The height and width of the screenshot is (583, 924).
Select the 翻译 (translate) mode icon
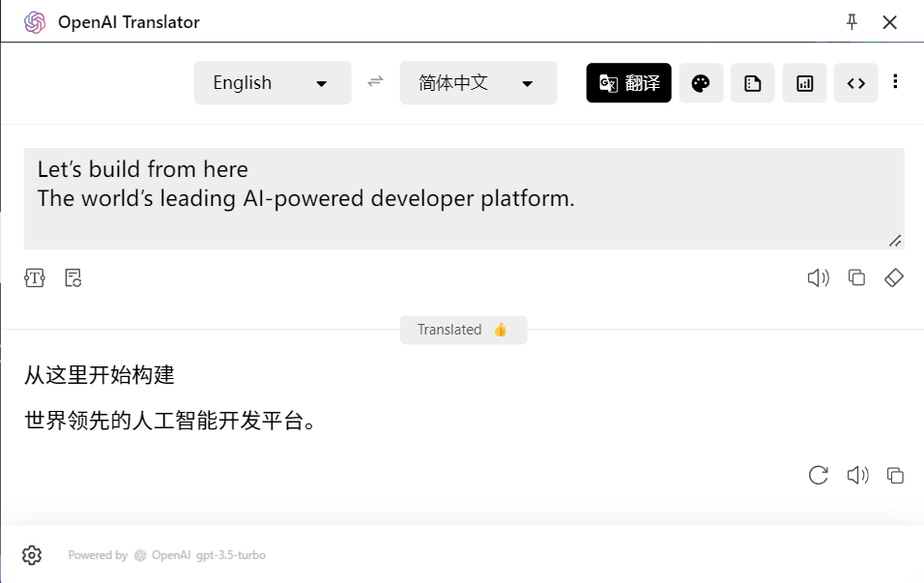[628, 83]
